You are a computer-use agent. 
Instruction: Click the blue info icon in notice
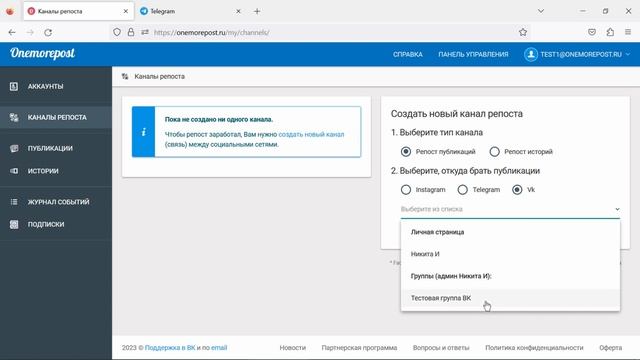[144, 132]
